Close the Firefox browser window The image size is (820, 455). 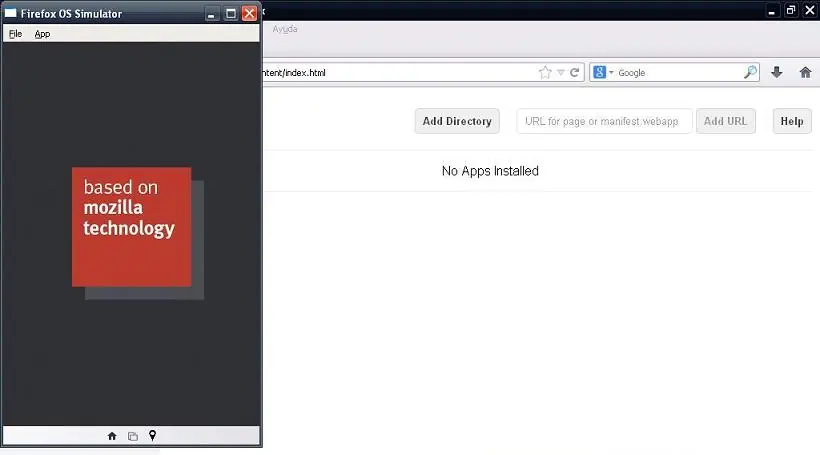(810, 10)
